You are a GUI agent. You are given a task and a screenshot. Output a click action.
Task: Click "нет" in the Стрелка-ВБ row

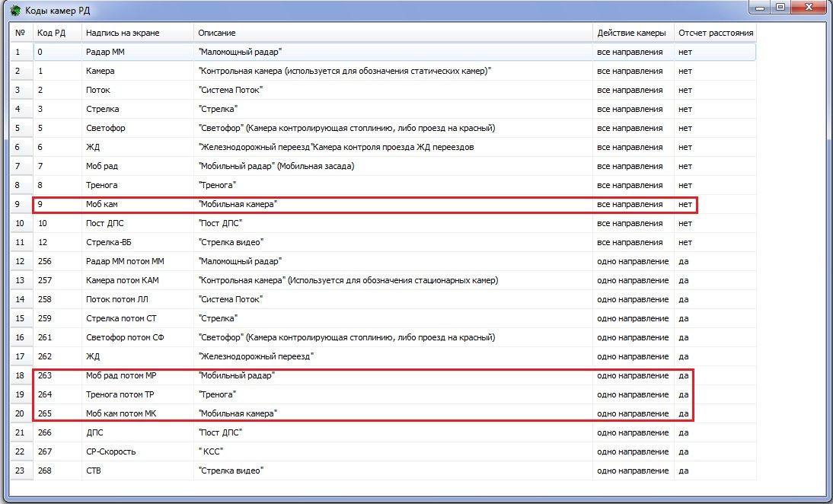[685, 242]
